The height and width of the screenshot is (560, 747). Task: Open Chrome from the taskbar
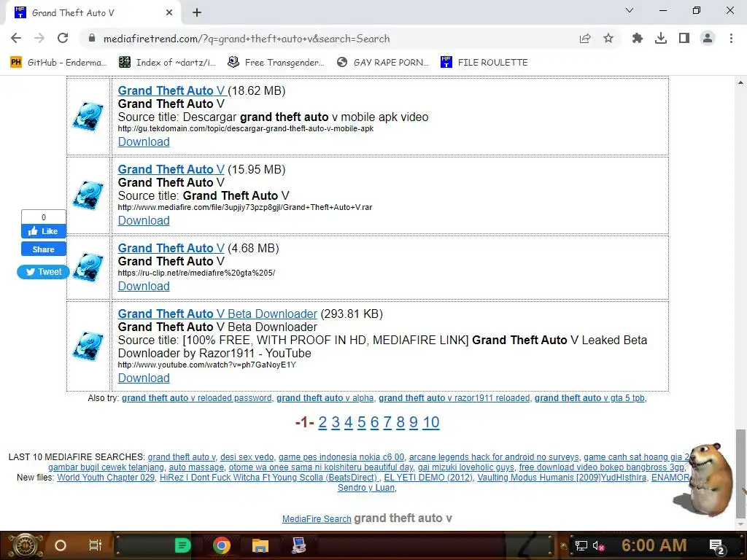(x=221, y=545)
